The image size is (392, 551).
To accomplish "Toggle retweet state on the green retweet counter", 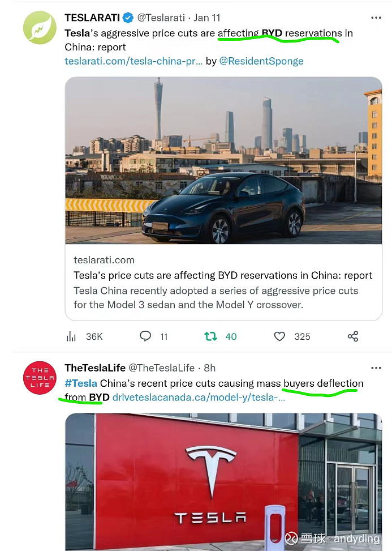I will click(x=230, y=336).
